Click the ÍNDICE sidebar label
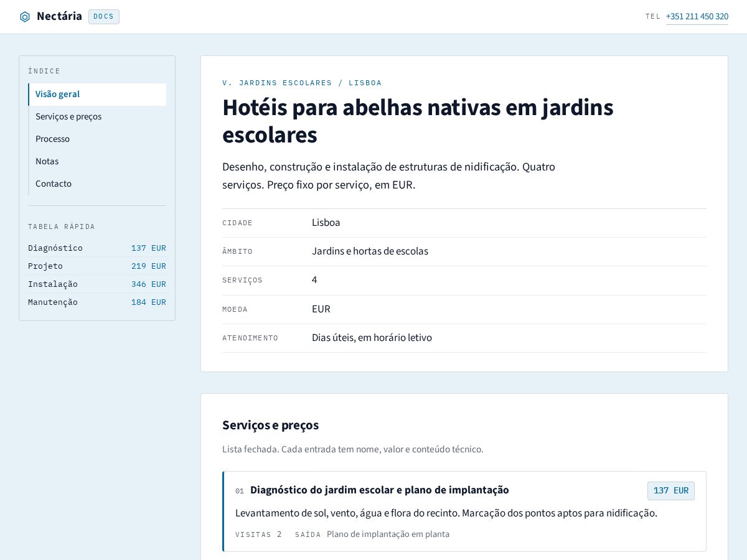 click(44, 72)
